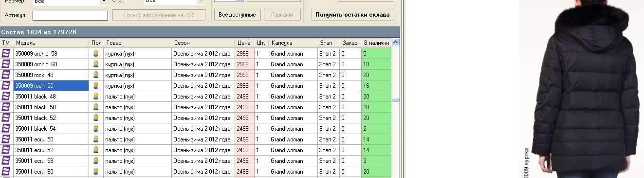The width and height of the screenshot is (644, 178).
Task: Click brand icon of 350011 ecru 50 row
Action: 6,139
